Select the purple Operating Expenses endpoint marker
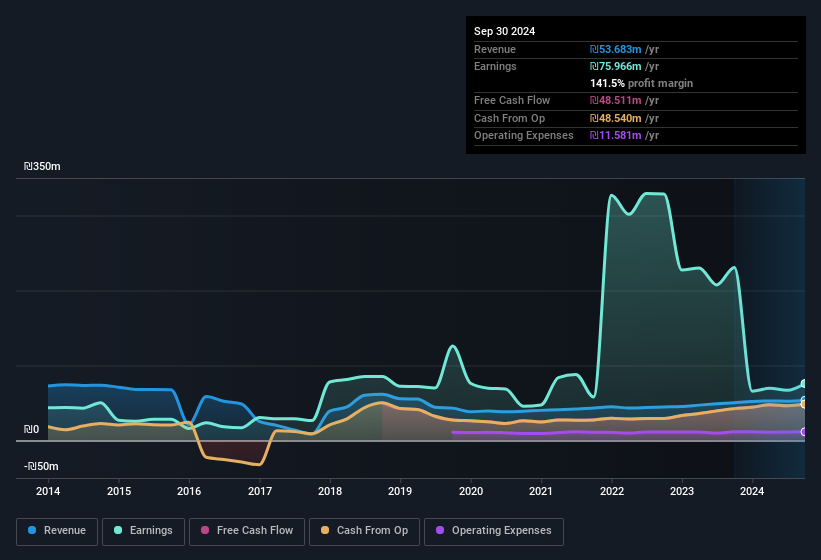Viewport: 821px width, 560px height. (804, 432)
